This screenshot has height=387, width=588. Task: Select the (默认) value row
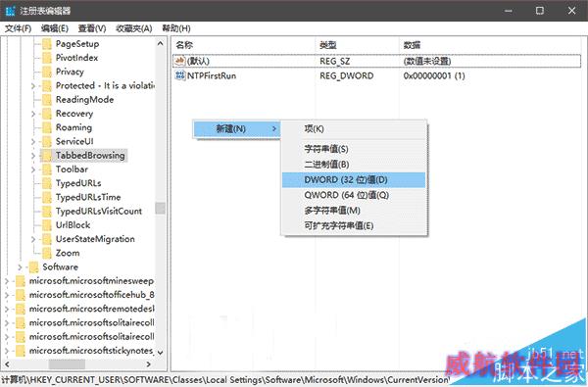pos(377,61)
